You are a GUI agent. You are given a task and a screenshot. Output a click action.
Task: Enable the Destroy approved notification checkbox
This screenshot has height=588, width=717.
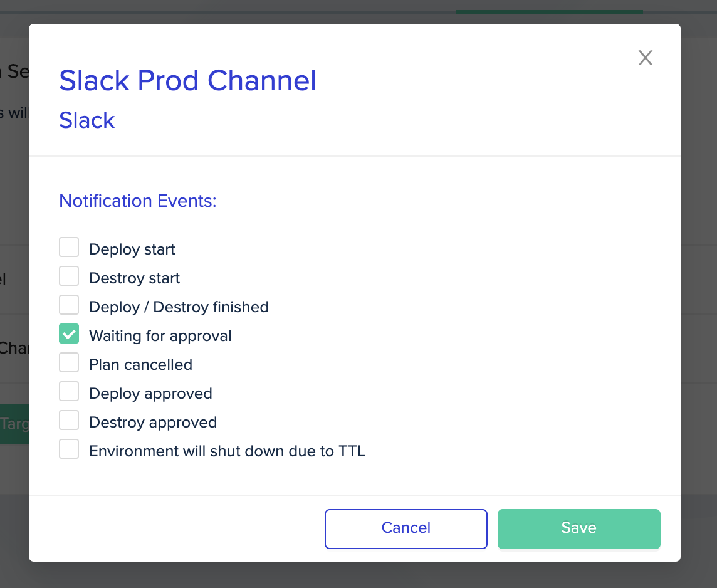pyautogui.click(x=69, y=420)
